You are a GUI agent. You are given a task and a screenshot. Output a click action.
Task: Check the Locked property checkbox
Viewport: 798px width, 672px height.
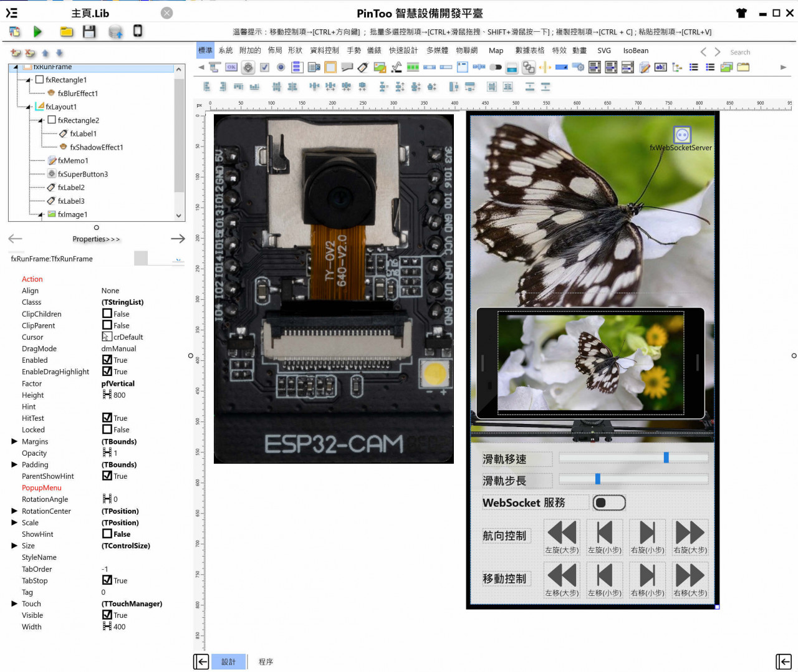(107, 430)
